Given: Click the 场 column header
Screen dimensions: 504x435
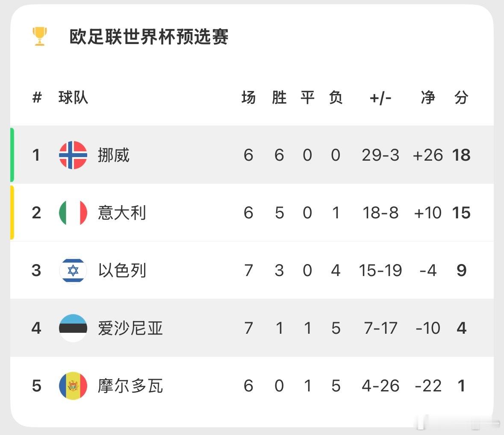Looking at the screenshot, I should click(248, 98).
